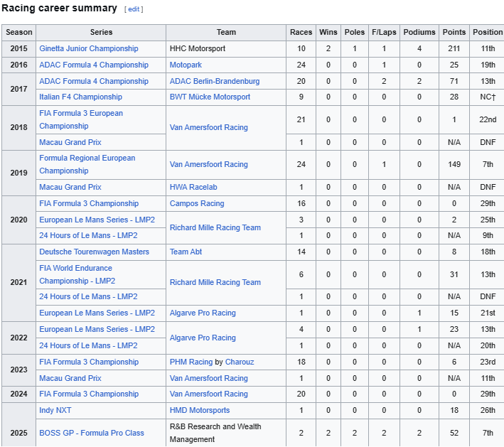Open the Campos Racing team link
The height and width of the screenshot is (447, 504).
pyautogui.click(x=197, y=203)
